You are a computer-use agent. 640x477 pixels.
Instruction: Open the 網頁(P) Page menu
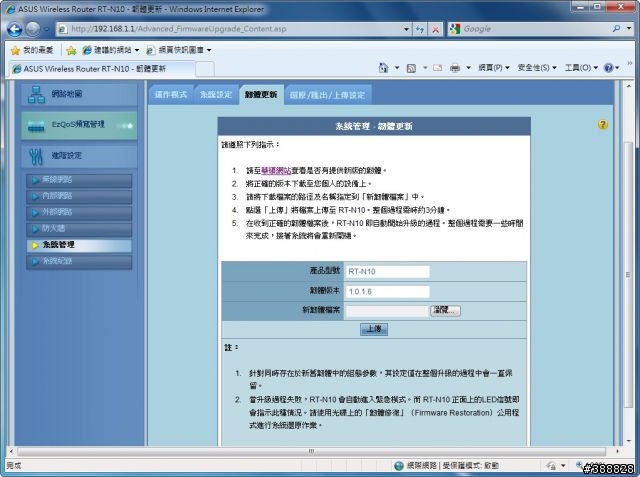(x=494, y=68)
